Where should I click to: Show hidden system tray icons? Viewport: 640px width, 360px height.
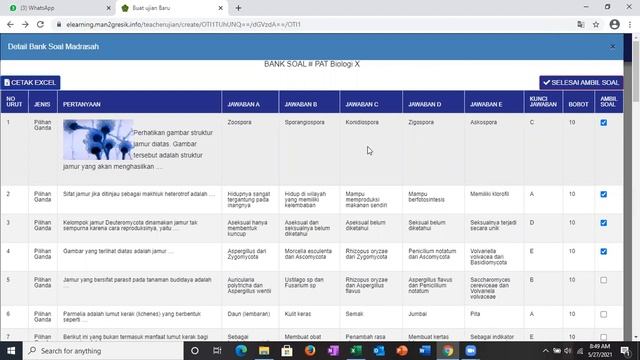click(546, 351)
